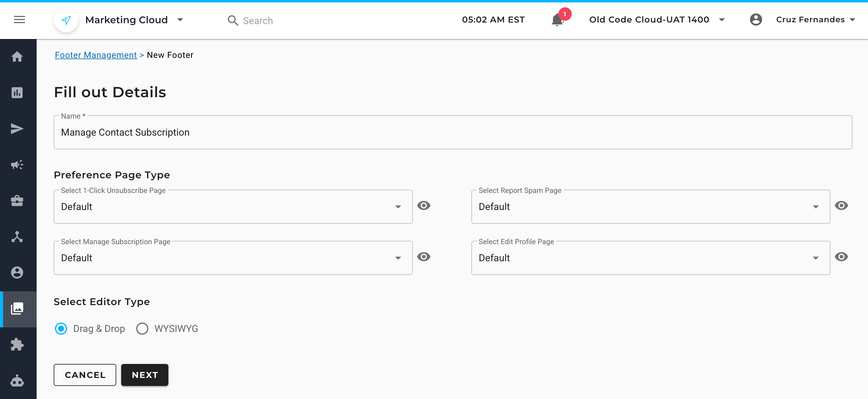
Task: Select the Drag & Drop radio button
Action: pyautogui.click(x=61, y=329)
